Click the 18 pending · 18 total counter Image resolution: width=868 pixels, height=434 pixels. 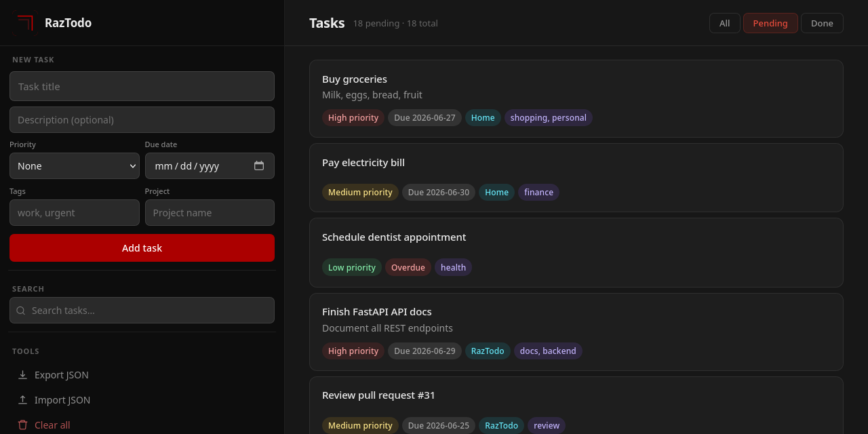tap(395, 23)
